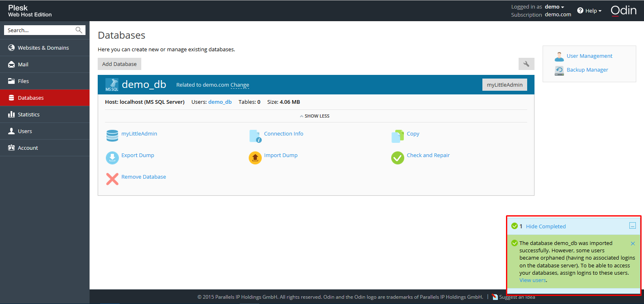644x304 pixels.
Task: Click the 'Tables: 0' text
Action: [250, 102]
